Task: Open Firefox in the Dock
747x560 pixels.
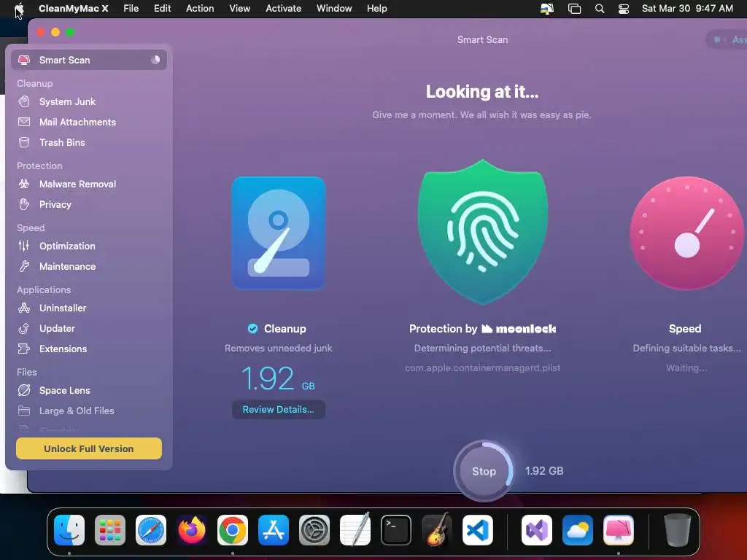Action: 192,530
